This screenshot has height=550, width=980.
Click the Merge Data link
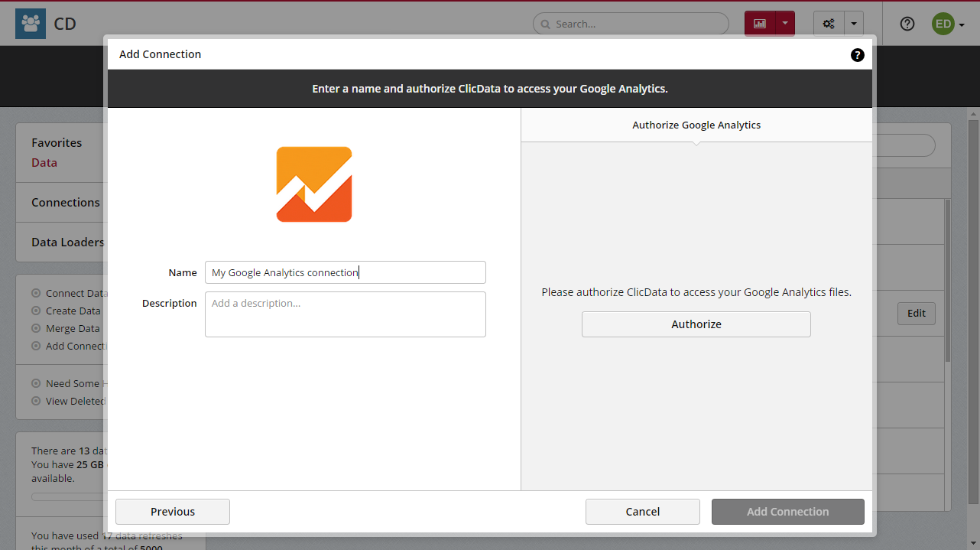point(73,328)
